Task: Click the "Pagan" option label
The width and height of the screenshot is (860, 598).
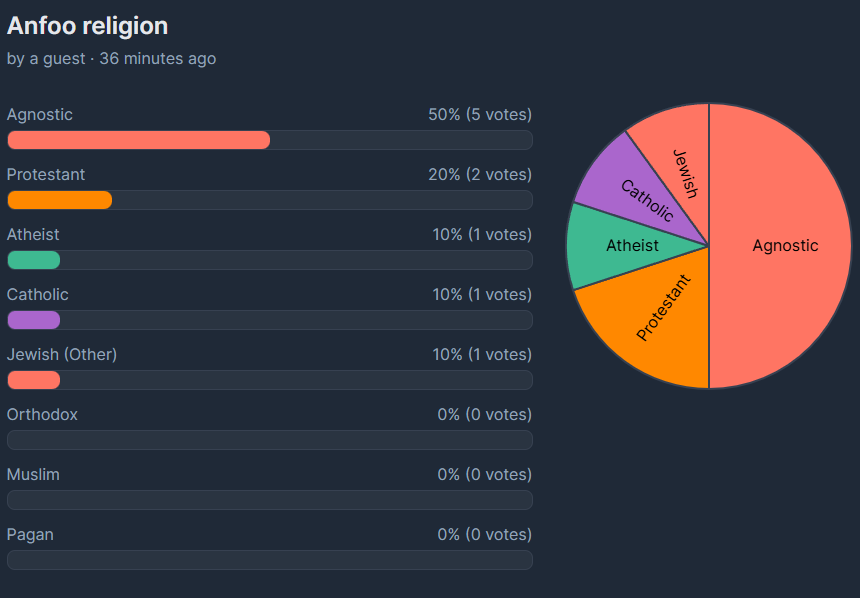Action: point(30,535)
